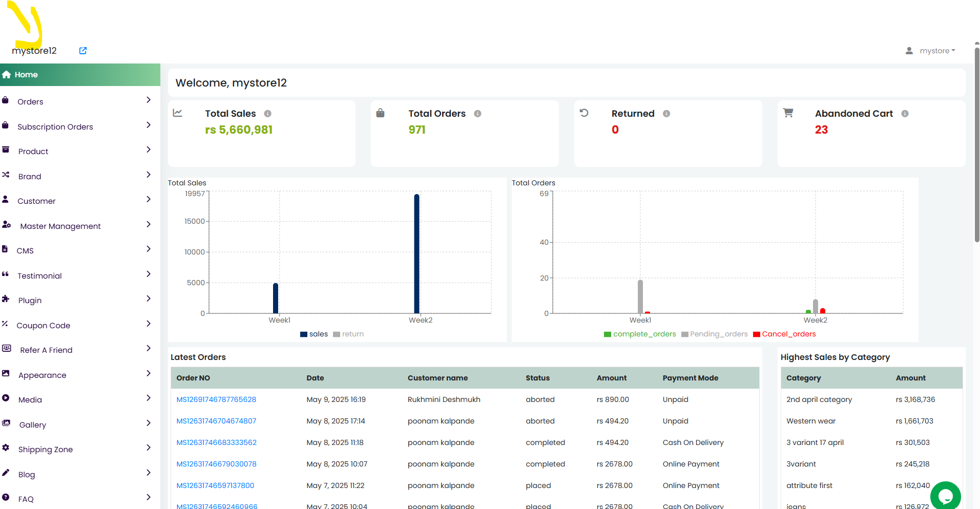Click the Returned info icon
The width and height of the screenshot is (980, 509).
point(666,114)
